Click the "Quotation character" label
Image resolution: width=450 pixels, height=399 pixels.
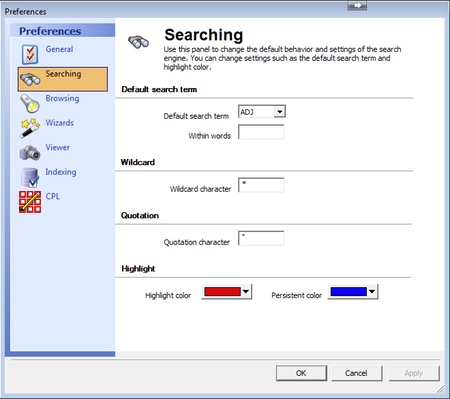point(197,242)
